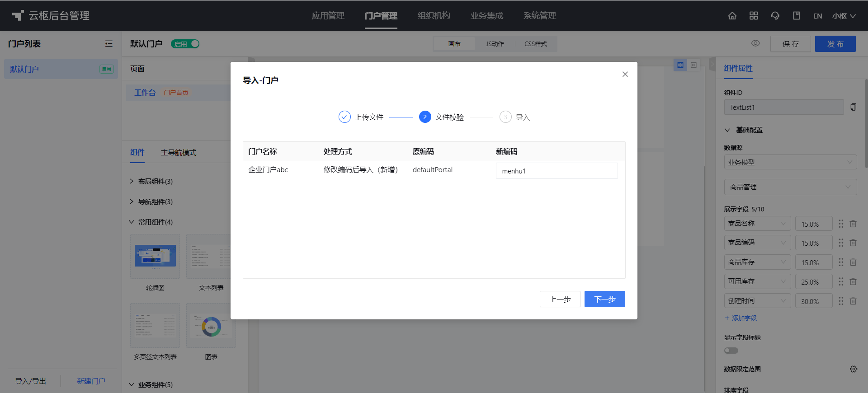
Task: Open the 商品编码 field dropdown
Action: point(757,243)
